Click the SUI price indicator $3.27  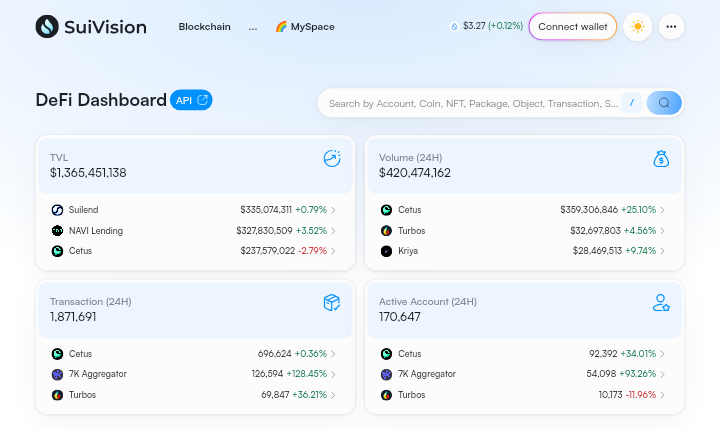486,27
